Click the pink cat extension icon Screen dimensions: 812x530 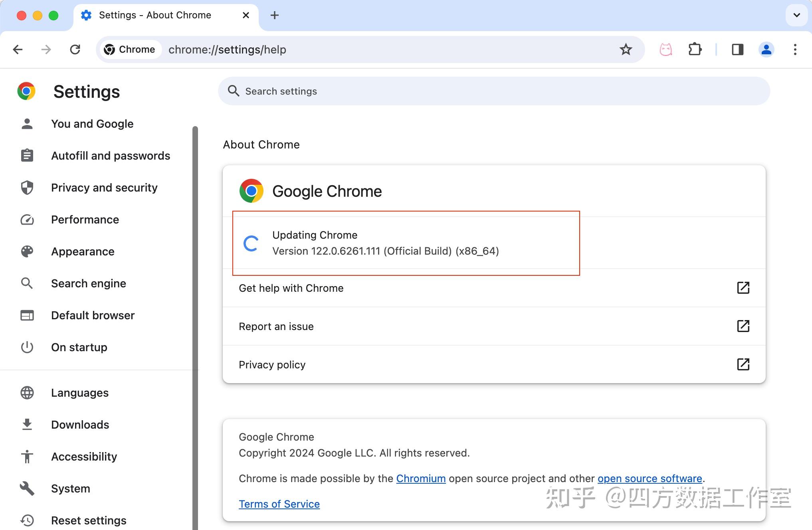tap(665, 49)
